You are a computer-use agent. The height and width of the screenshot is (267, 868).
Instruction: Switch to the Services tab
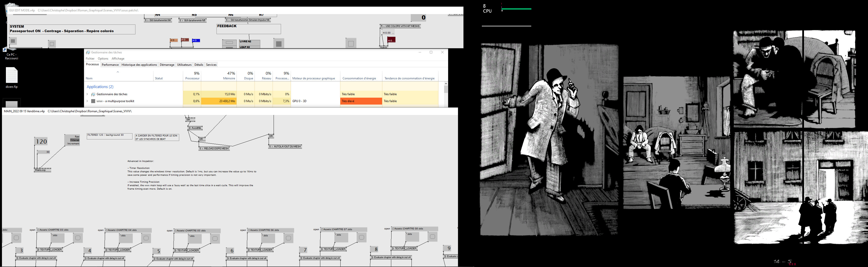[211, 65]
